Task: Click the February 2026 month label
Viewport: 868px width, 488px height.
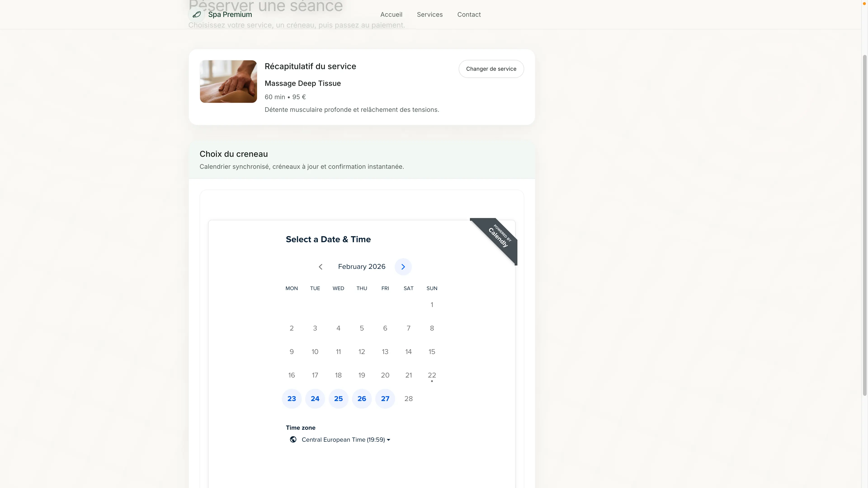Action: point(362,266)
